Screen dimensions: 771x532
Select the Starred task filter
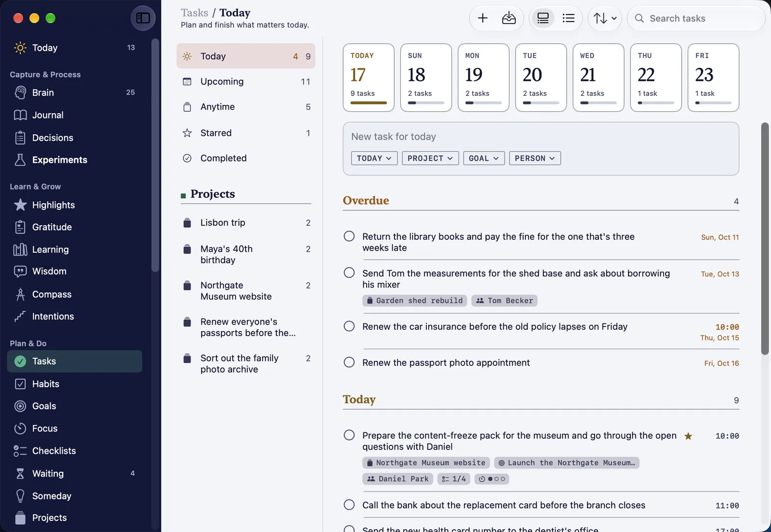coord(246,133)
